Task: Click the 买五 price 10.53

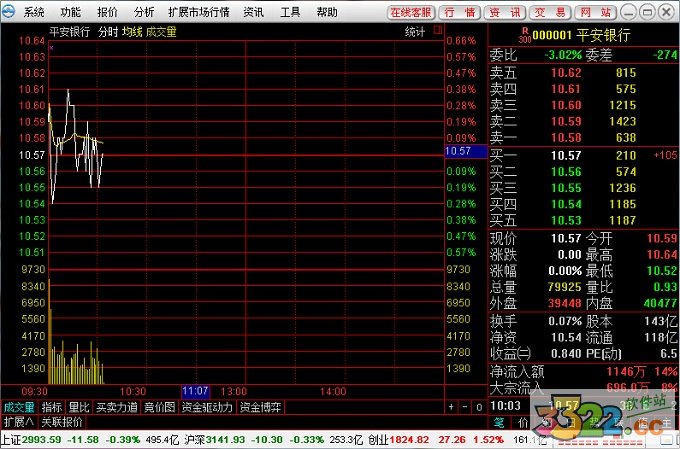Action: (566, 220)
